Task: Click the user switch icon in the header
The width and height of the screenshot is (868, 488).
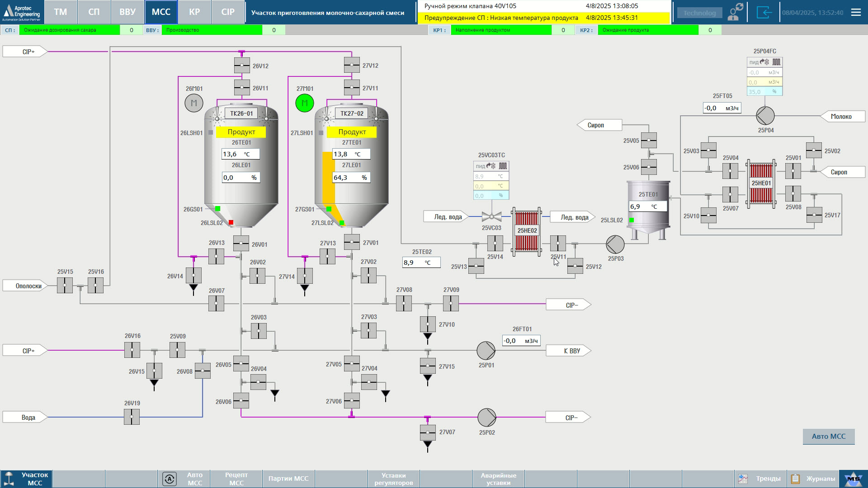Action: pyautogui.click(x=732, y=12)
